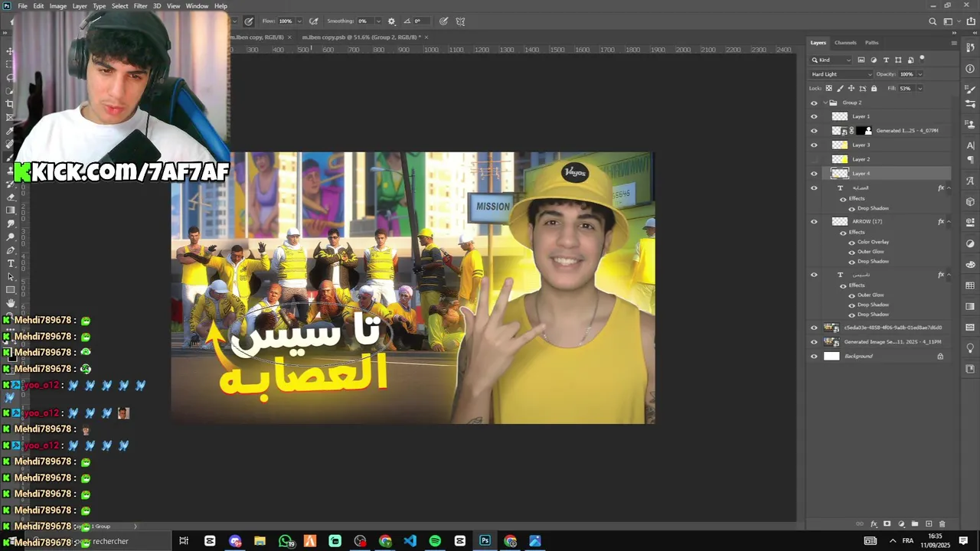
Task: Select the Background layer row
Action: pos(880,357)
